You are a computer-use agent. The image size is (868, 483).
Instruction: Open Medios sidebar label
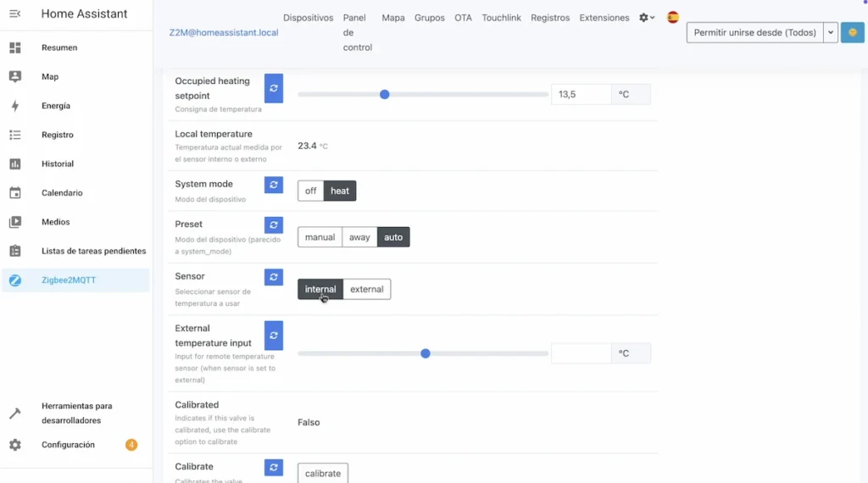(x=55, y=222)
